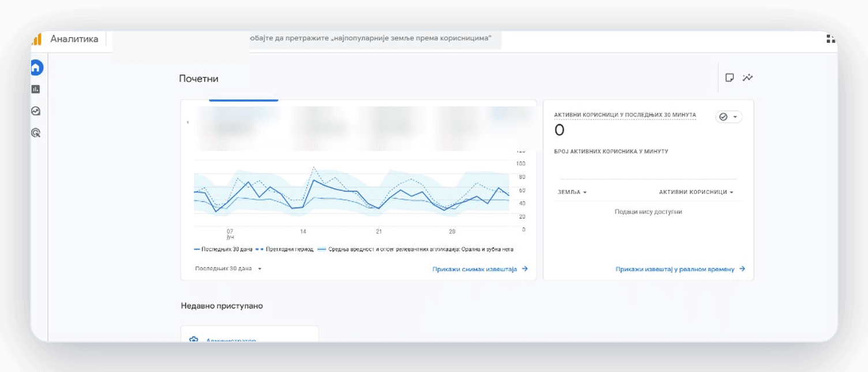Click АКТИВНИ КОРИСНИЦИ У ПОСЛЕДЊИХ 30 МИНУТА label

625,115
